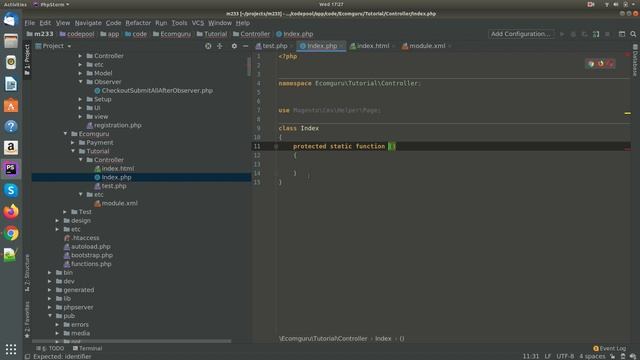Viewport: 640px width, 360px height.
Task: Collapse the Observer folder
Action: (80, 82)
